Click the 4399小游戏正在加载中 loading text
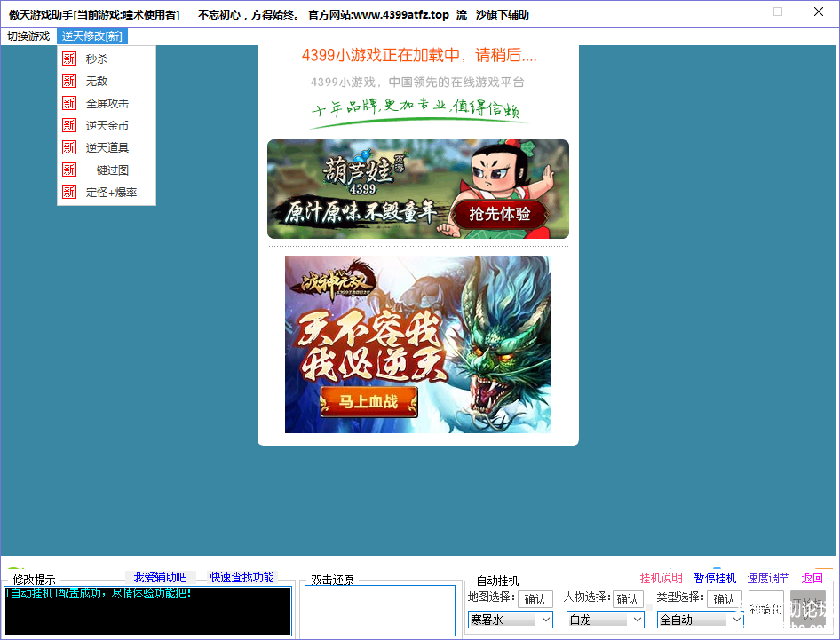Viewport: 840px width, 640px height. [419, 55]
